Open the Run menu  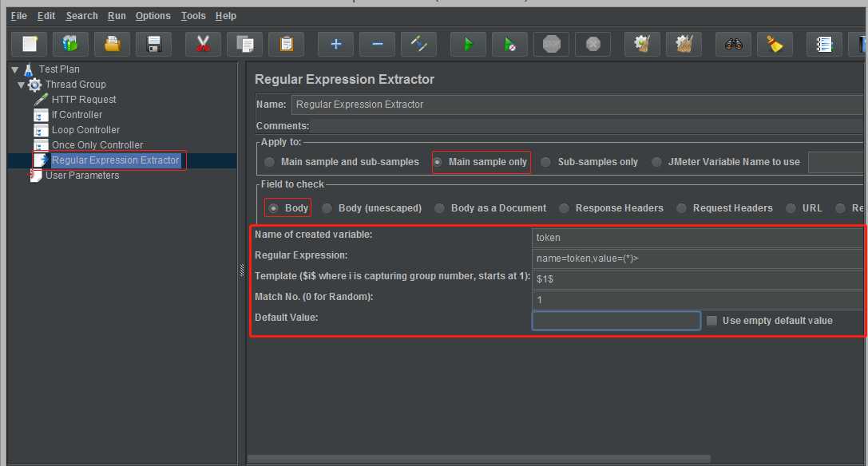coord(117,15)
